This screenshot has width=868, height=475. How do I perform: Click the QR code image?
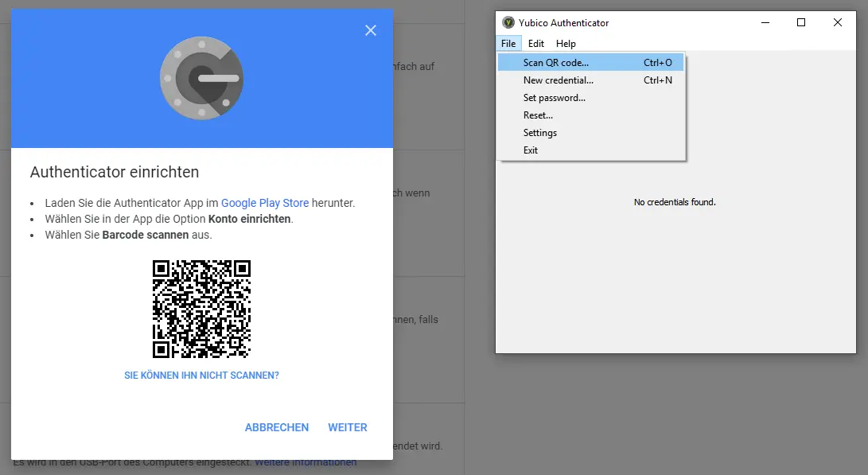click(201, 309)
